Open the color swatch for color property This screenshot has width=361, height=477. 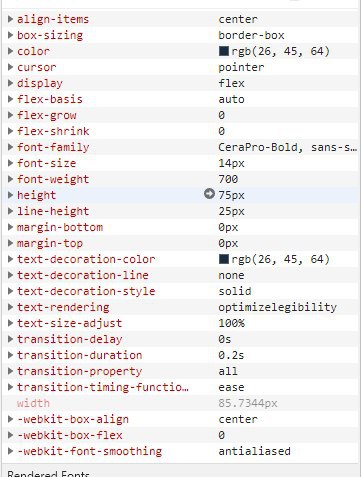224,51
